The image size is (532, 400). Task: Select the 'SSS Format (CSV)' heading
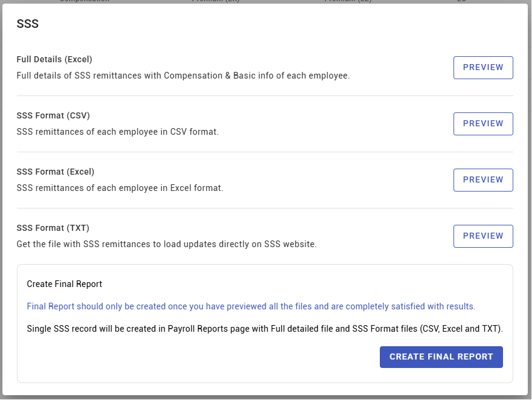tap(53, 116)
